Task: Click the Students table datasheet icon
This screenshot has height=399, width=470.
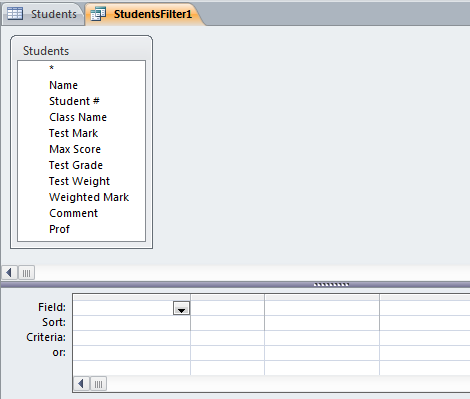Action: click(15, 14)
